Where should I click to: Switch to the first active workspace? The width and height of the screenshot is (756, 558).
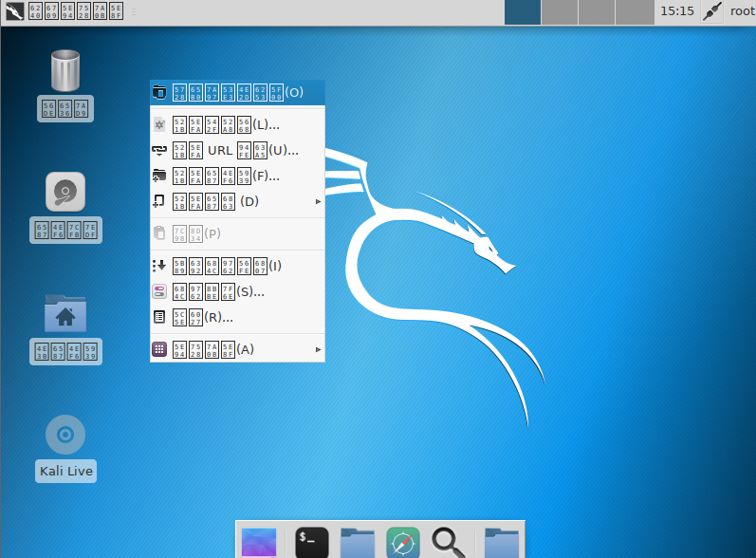(x=523, y=12)
